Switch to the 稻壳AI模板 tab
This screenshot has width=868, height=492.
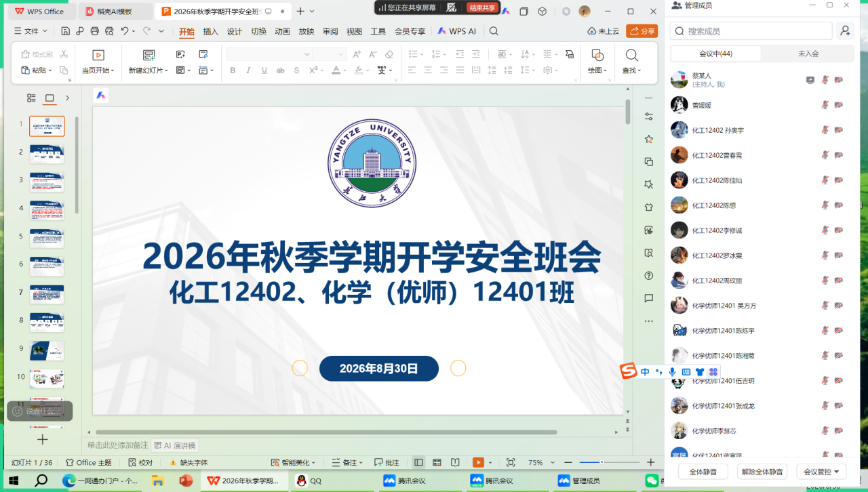point(115,12)
